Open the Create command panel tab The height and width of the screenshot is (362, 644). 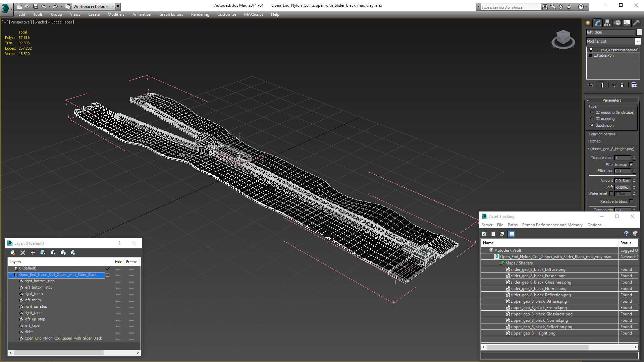click(x=588, y=23)
